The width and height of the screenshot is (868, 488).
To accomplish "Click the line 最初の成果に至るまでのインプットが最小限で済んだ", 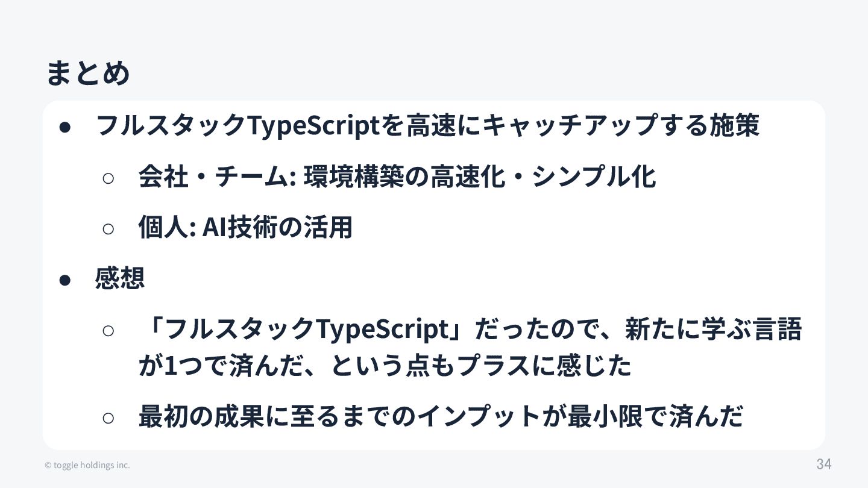I will click(441, 416).
